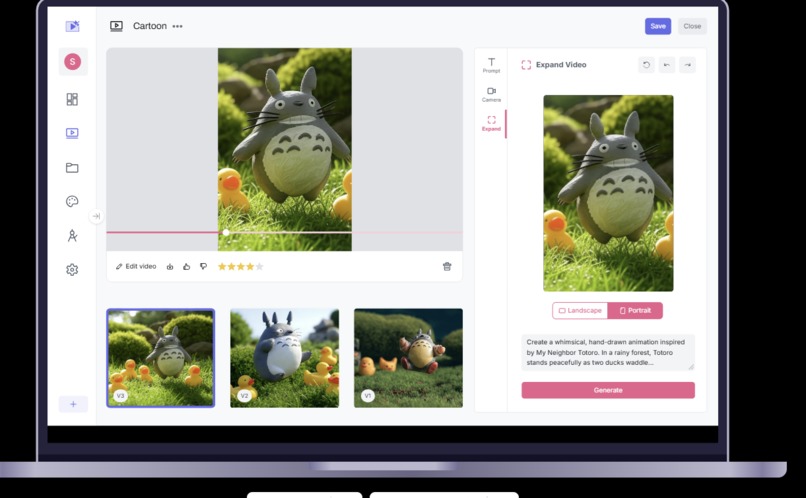806x498 pixels.
Task: Open the drafting compass icon in sidebar
Action: (72, 235)
